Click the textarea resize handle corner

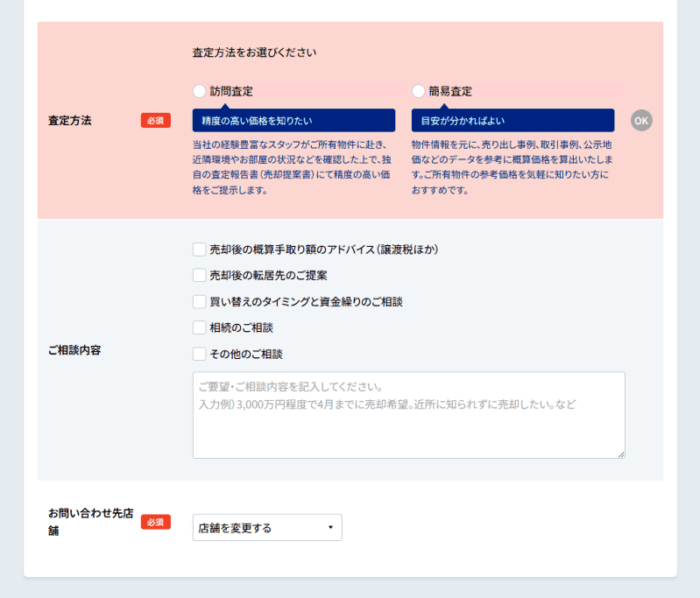(x=621, y=454)
